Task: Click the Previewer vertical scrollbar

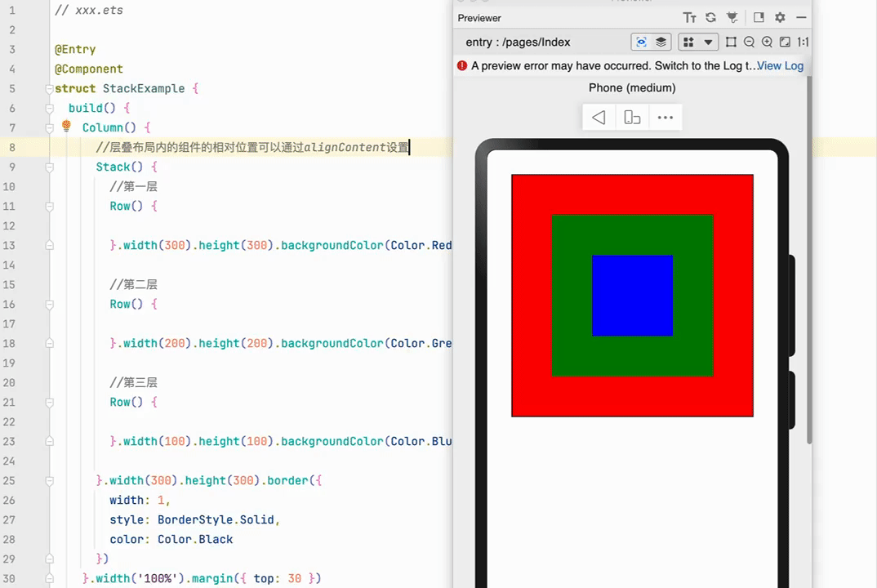Action: click(808, 261)
